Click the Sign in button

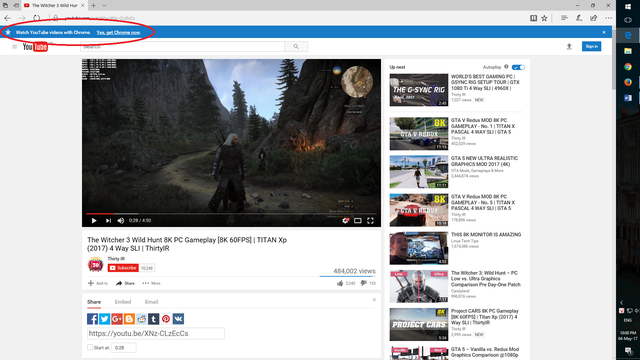[x=591, y=47]
